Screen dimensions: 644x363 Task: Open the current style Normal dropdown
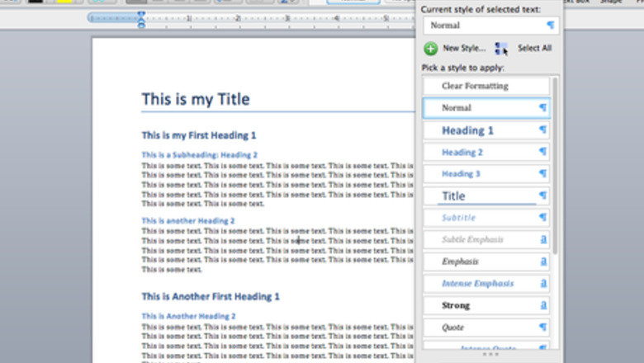[x=490, y=26]
